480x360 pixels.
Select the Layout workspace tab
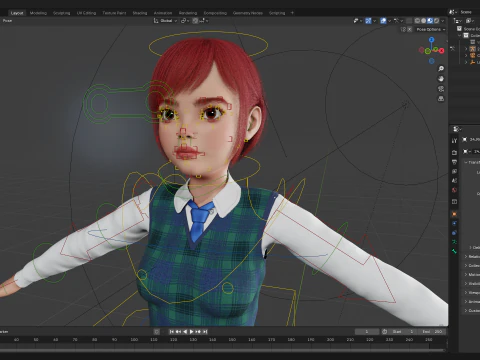click(x=17, y=13)
